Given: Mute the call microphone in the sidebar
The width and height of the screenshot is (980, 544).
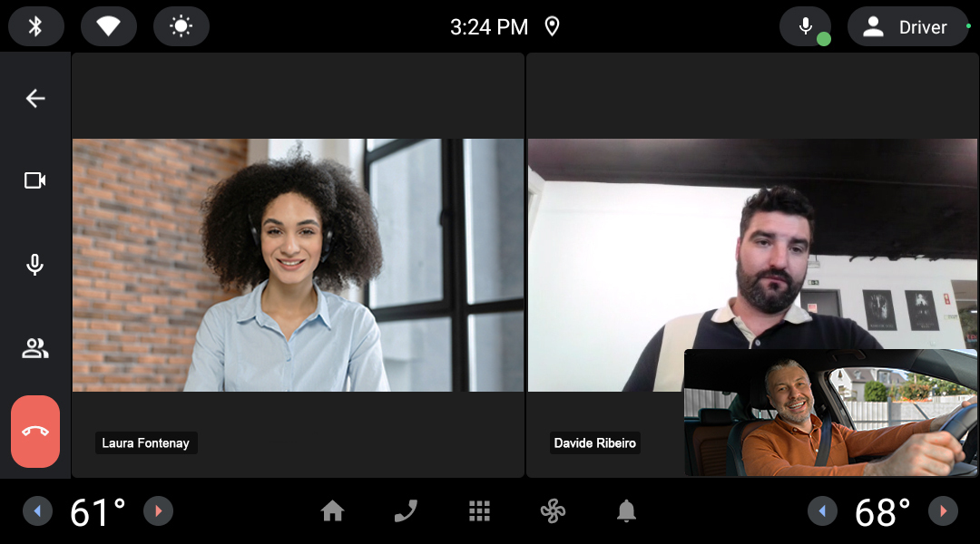Looking at the screenshot, I should point(35,265).
